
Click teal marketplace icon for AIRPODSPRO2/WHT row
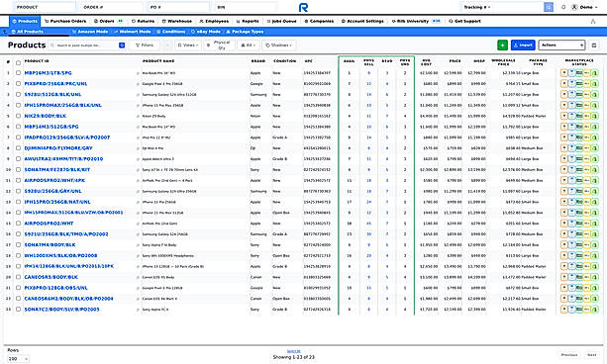pos(579,224)
